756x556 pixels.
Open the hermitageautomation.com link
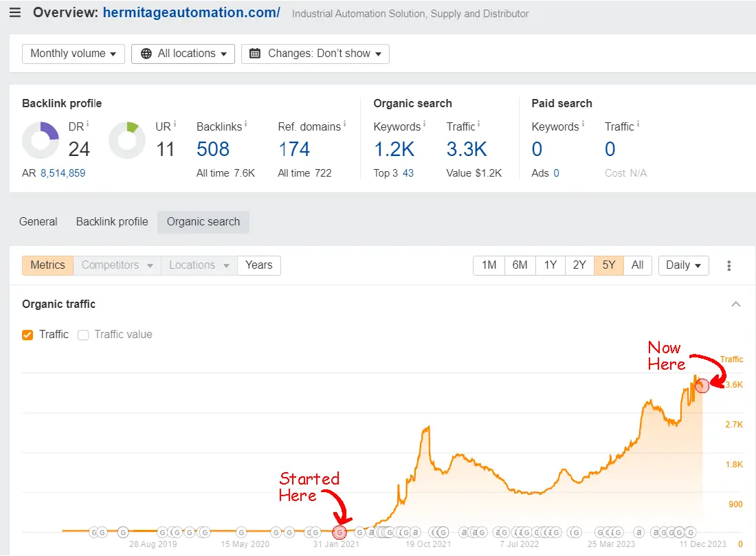tap(192, 13)
